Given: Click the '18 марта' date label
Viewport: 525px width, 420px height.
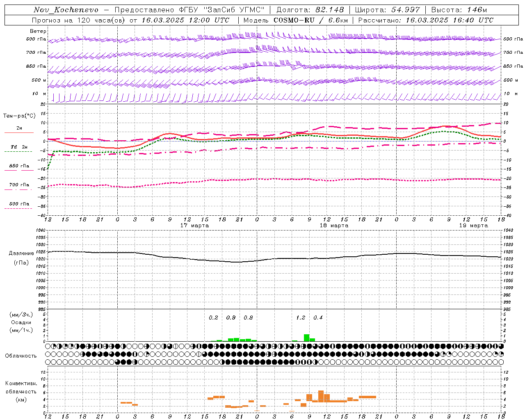Looking at the screenshot, I should [x=334, y=226].
